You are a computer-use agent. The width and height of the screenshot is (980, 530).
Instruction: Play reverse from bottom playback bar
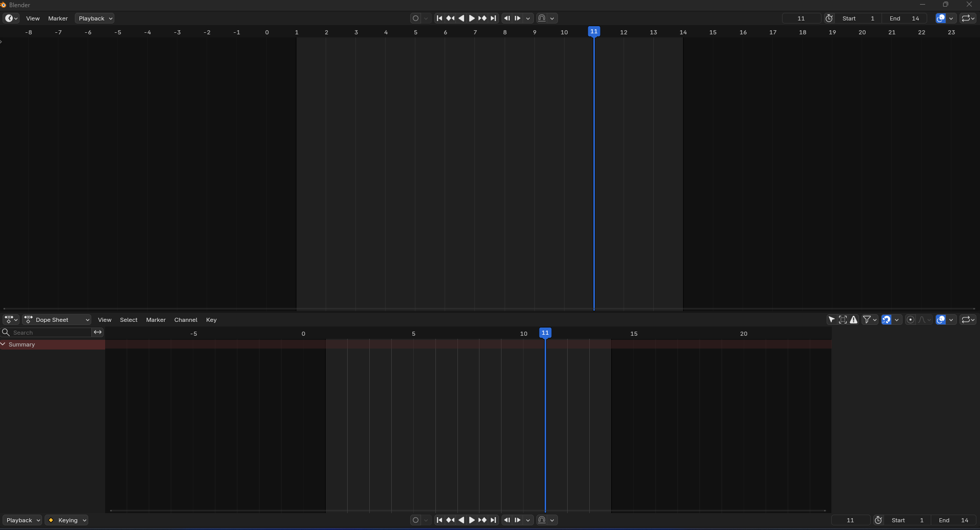click(461, 520)
